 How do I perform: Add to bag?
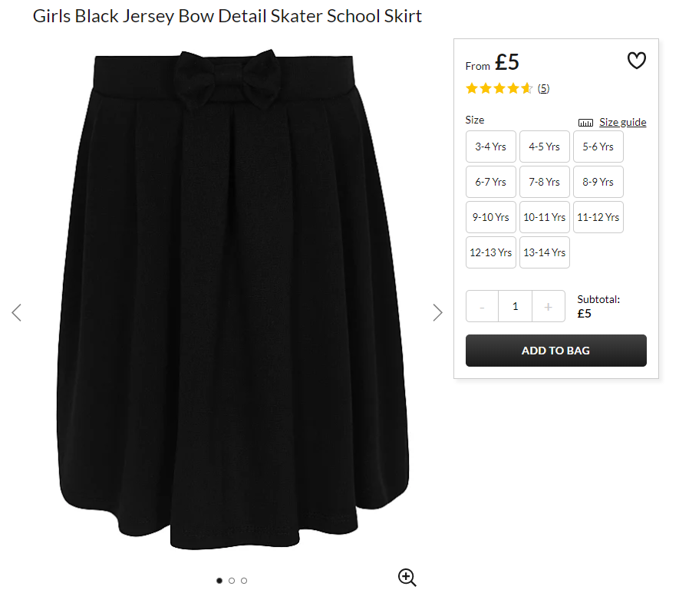pyautogui.click(x=556, y=351)
